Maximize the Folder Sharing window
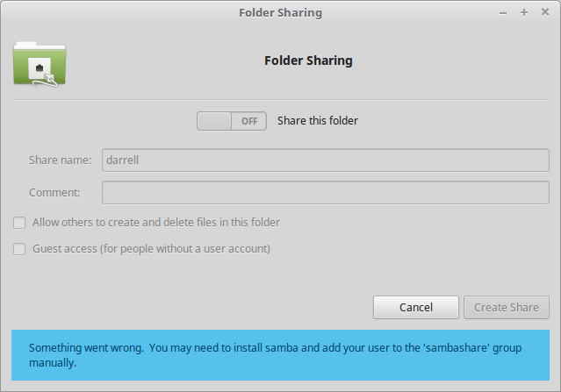This screenshot has width=561, height=392. (524, 12)
